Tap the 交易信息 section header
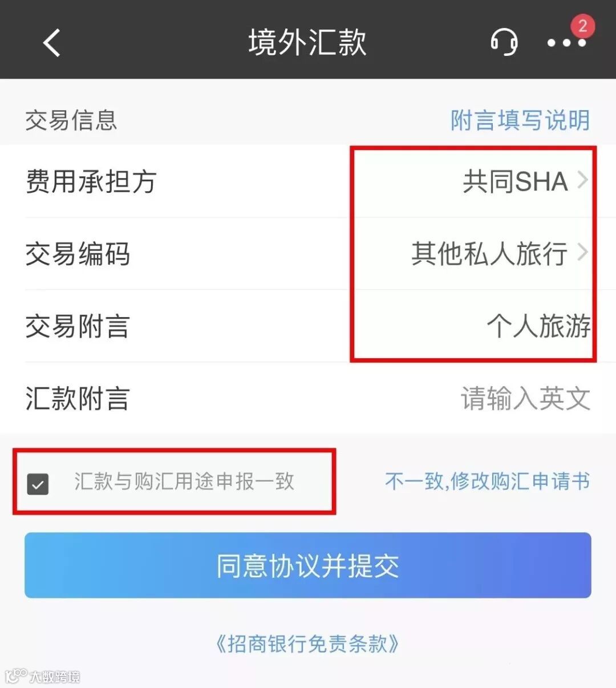This screenshot has height=688, width=616. click(71, 120)
